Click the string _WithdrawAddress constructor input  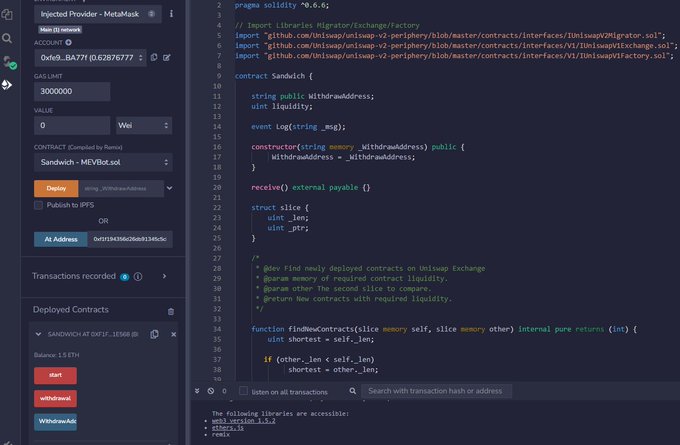(121, 188)
